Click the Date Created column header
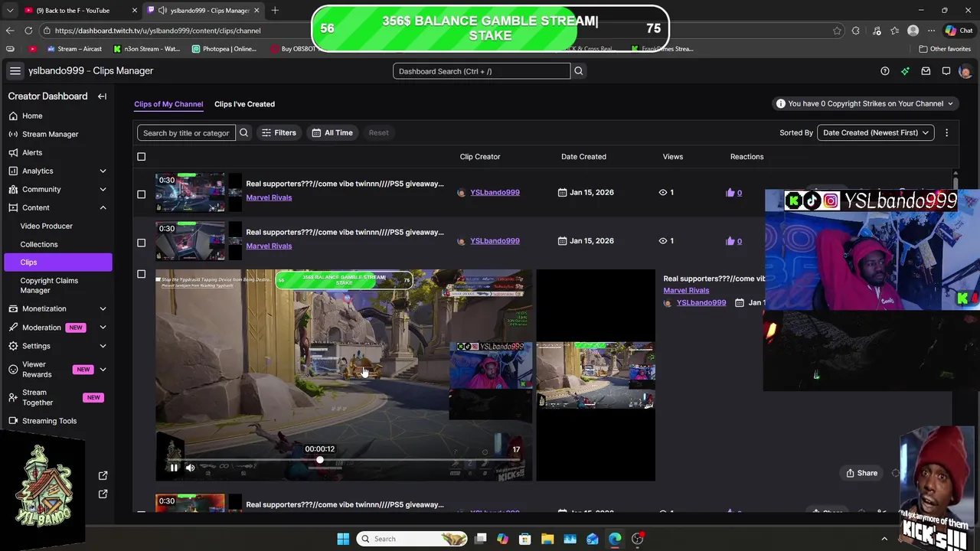The width and height of the screenshot is (980, 551). click(583, 157)
